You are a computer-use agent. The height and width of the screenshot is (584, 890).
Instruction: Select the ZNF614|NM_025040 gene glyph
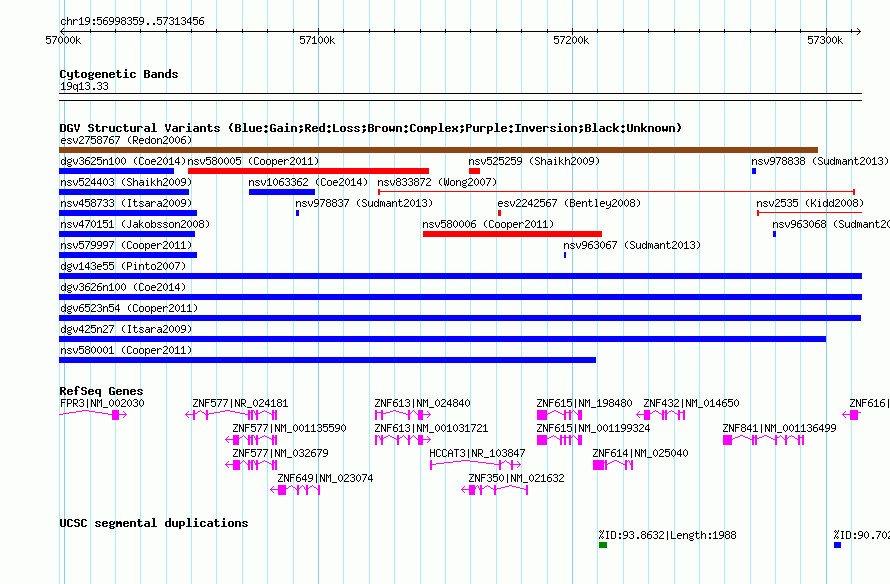coord(613,465)
